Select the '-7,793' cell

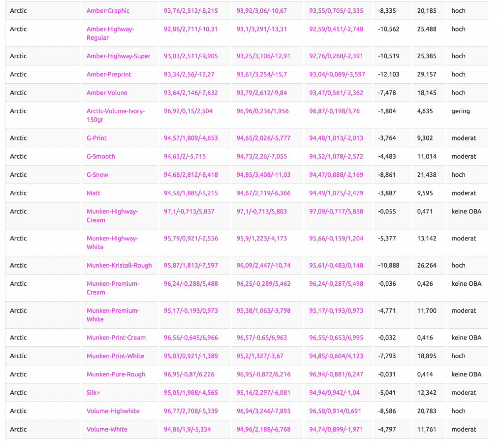click(x=387, y=356)
